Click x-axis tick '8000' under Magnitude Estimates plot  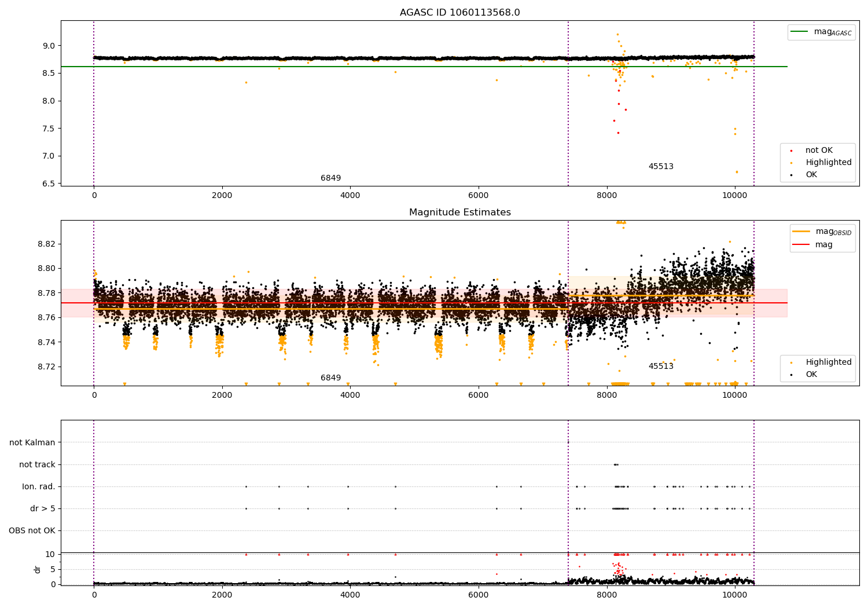606,395
